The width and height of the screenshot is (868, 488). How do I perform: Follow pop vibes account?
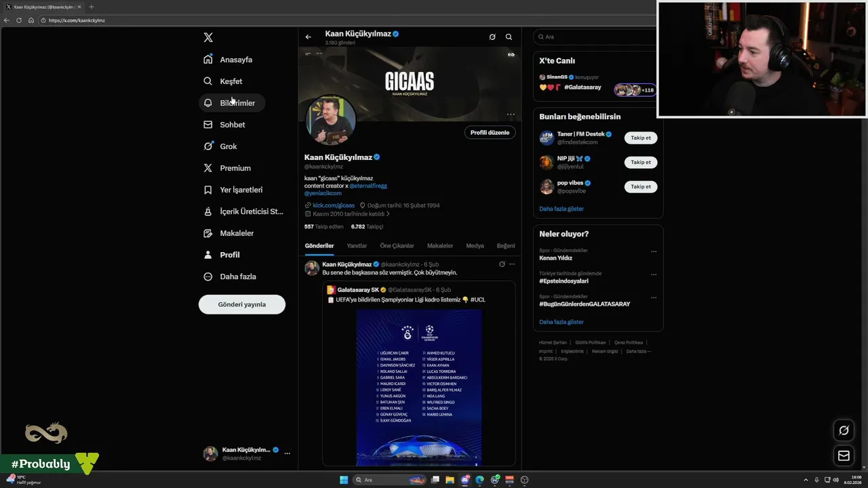tap(641, 186)
